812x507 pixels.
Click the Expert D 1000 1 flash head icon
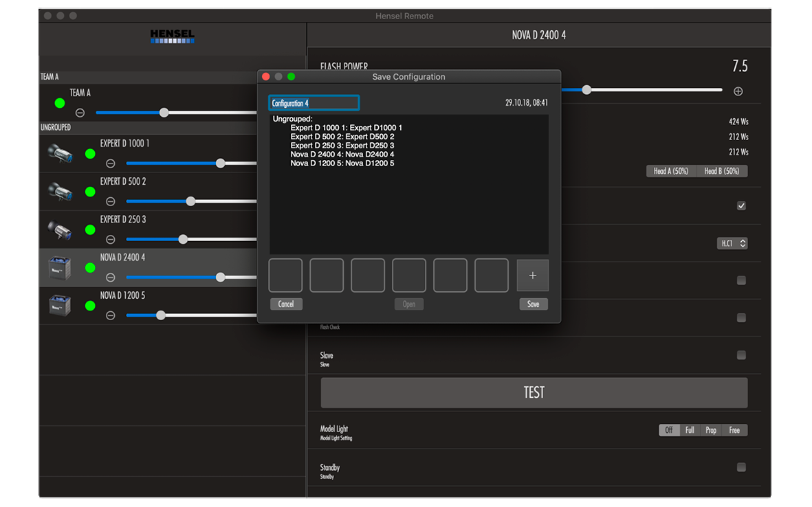[x=60, y=153]
